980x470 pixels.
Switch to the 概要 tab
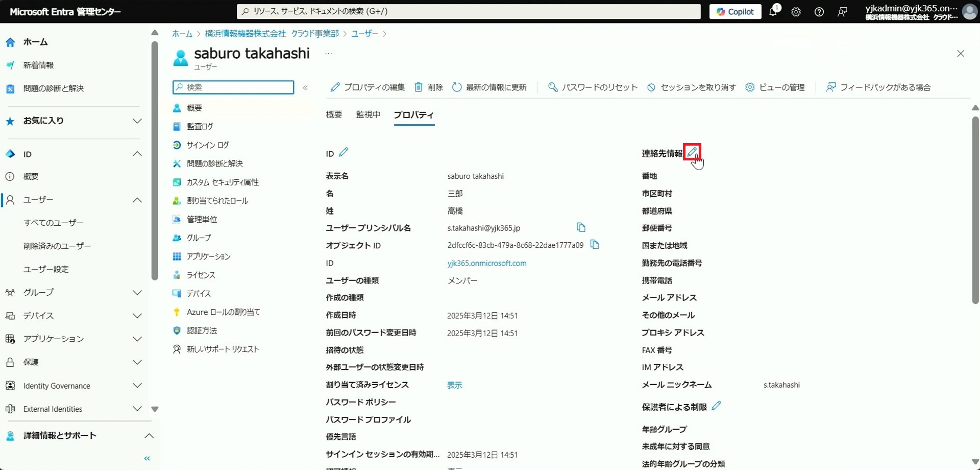334,115
